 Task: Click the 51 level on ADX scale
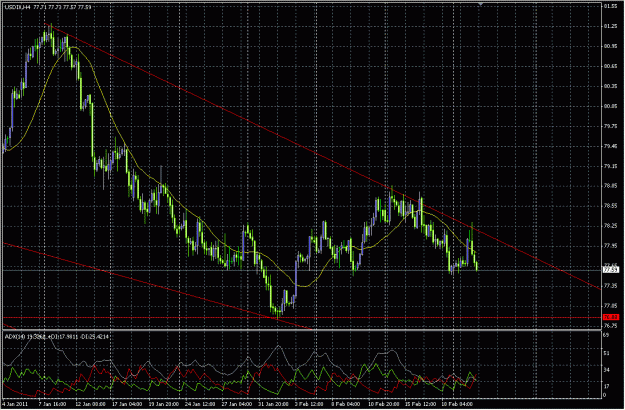606,353
